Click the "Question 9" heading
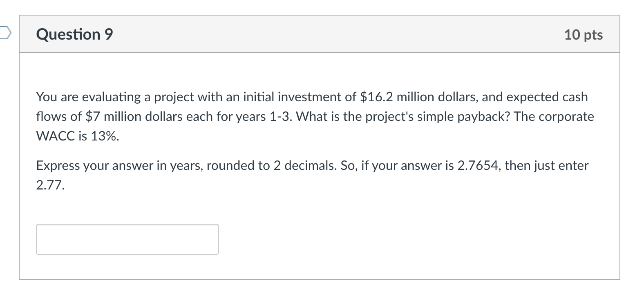This screenshot has width=644, height=303. (74, 34)
